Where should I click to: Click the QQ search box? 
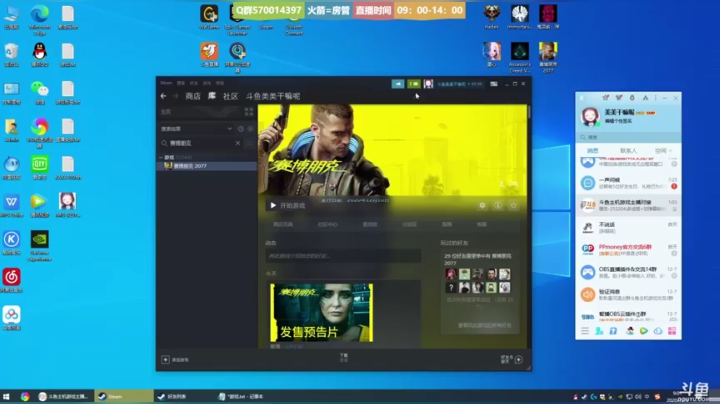tap(628, 137)
